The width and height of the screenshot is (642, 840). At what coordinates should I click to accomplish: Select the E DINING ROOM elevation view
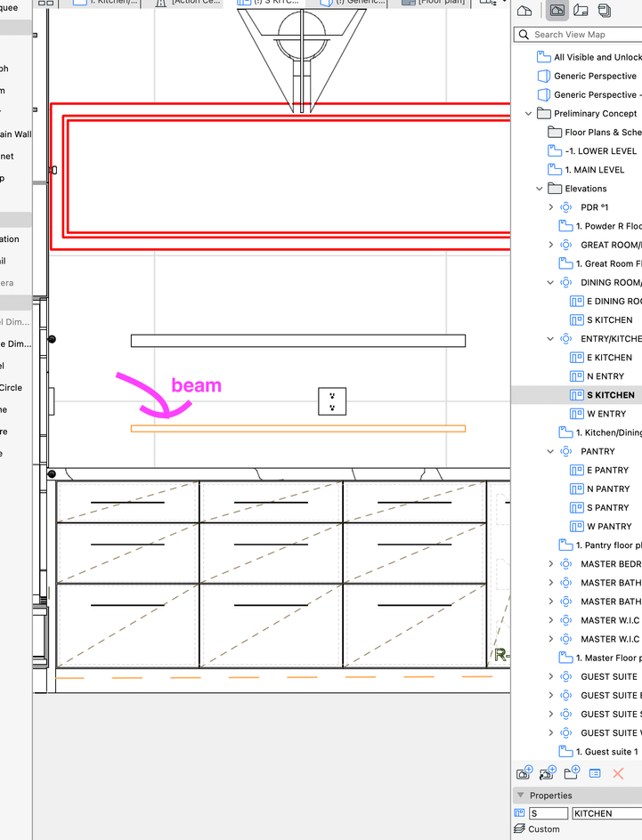point(605,301)
